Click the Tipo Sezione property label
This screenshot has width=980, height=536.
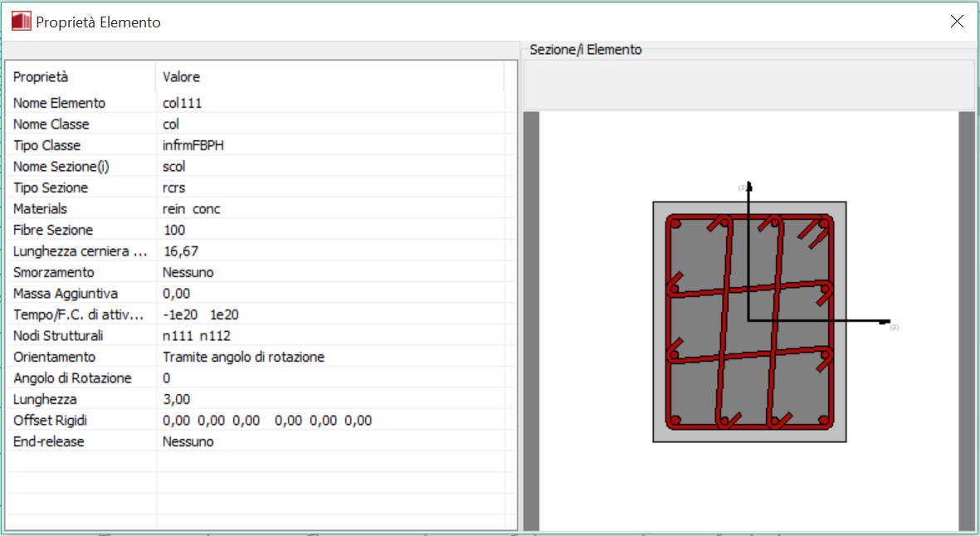coord(51,188)
